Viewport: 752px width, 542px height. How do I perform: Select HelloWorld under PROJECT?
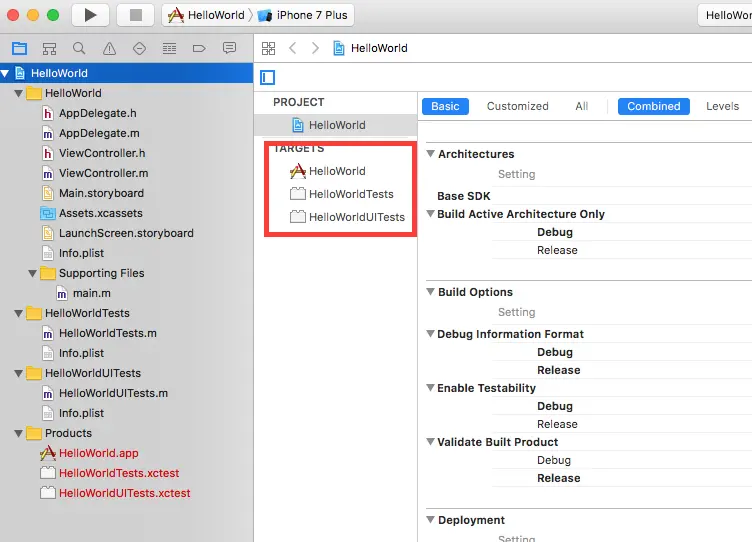click(336, 125)
